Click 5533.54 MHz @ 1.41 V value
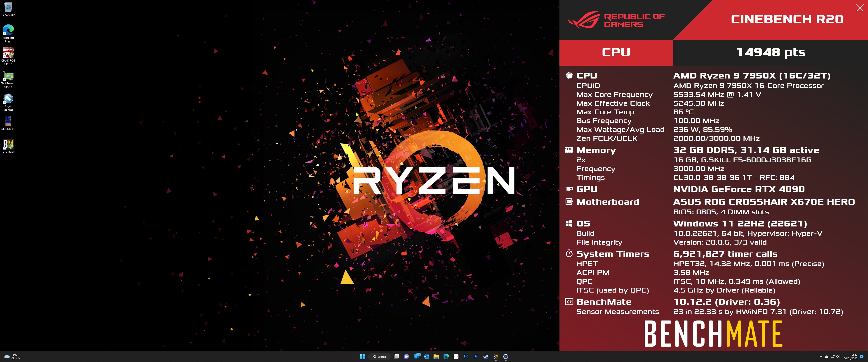This screenshot has height=362, width=868. pyautogui.click(x=717, y=95)
